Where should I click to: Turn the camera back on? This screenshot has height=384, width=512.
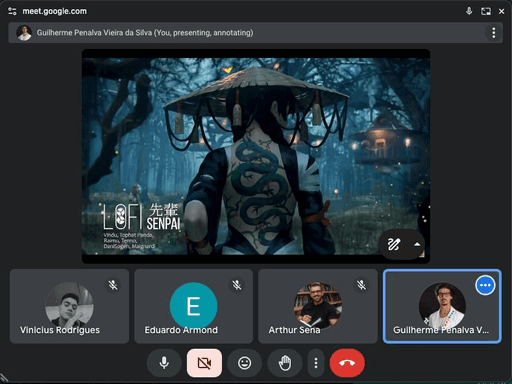[204, 363]
